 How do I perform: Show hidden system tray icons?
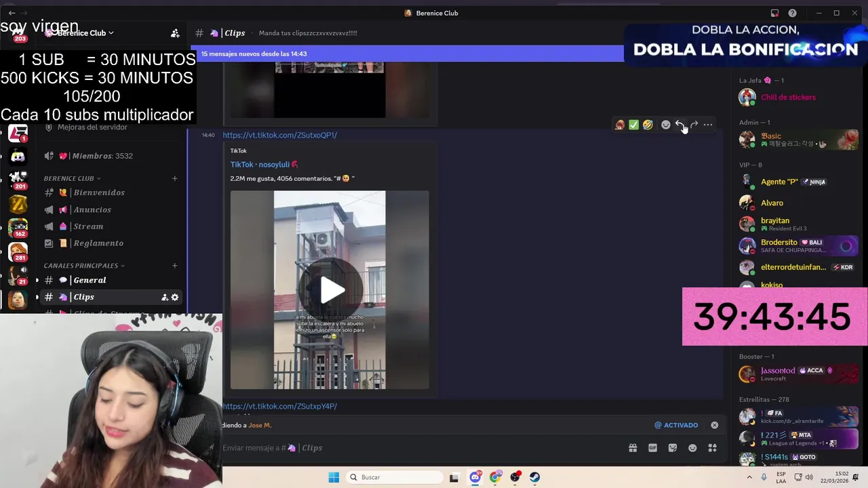[749, 477]
